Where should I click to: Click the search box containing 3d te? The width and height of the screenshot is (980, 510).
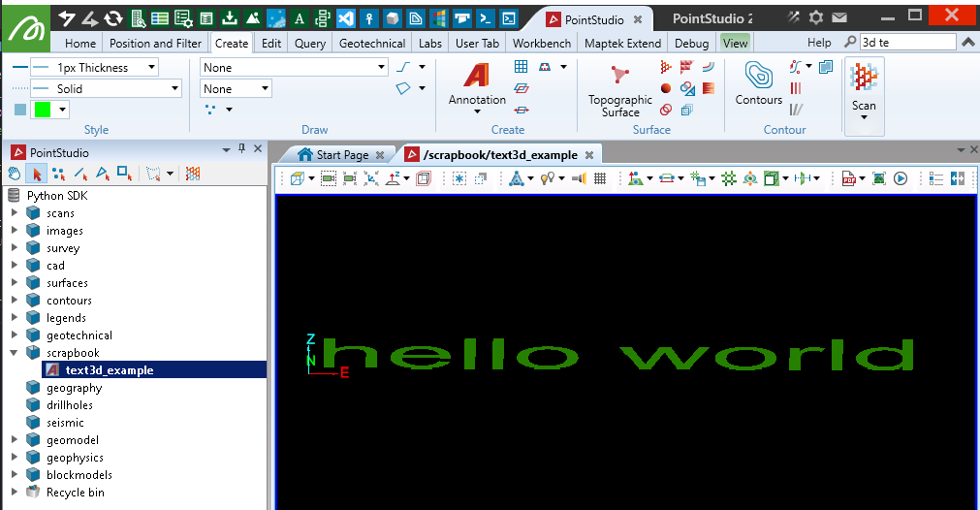point(907,43)
